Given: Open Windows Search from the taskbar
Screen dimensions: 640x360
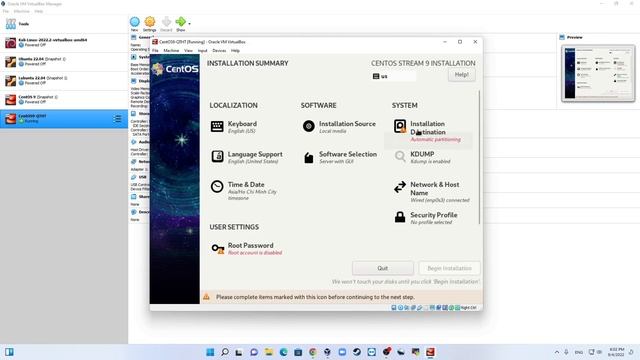Looking at the screenshot, I should (x=224, y=352).
